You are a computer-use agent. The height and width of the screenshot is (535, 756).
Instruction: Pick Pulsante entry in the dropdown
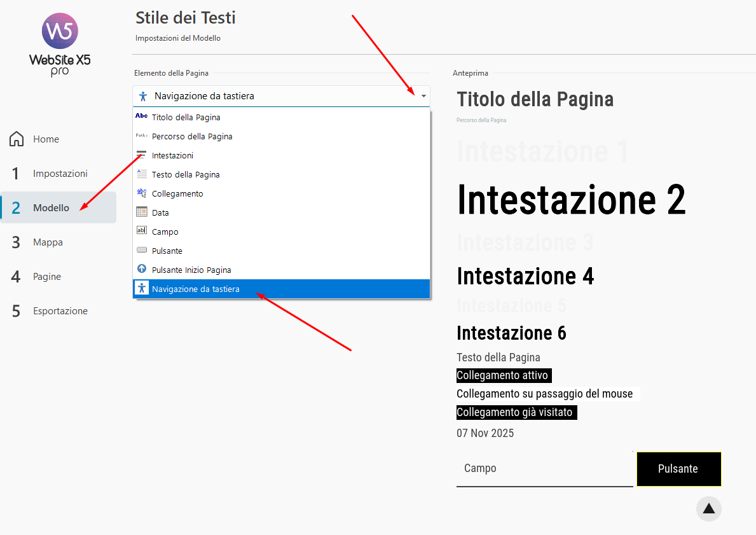coord(167,251)
